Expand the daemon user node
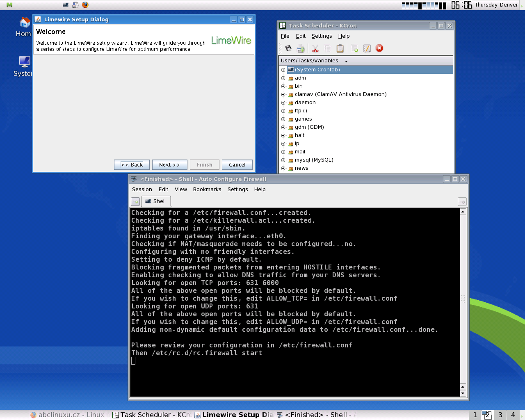This screenshot has height=420, width=525. click(x=283, y=103)
